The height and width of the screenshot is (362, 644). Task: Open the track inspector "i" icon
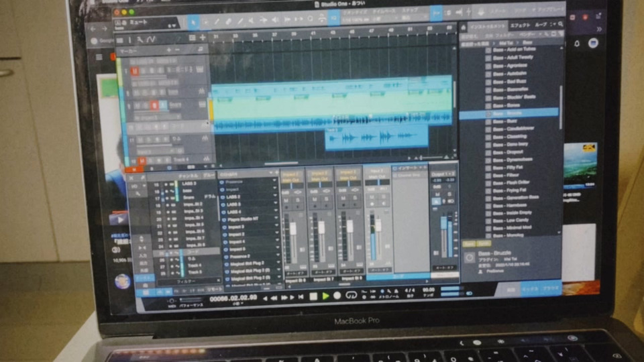(x=129, y=40)
